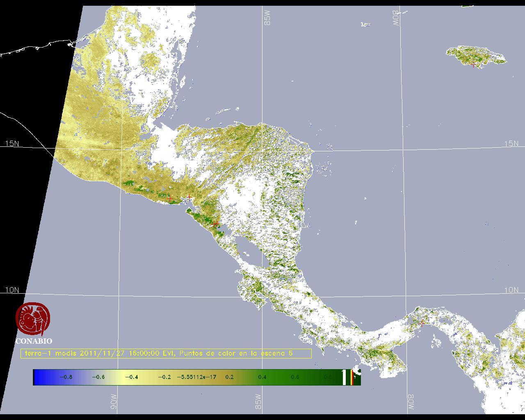Click the 85W longitude label at the top

click(267, 18)
